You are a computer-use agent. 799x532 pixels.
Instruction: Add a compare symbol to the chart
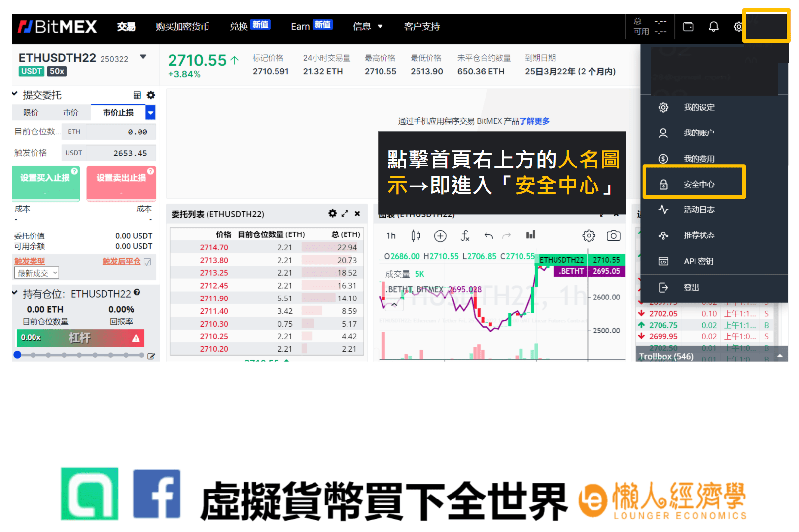440,236
